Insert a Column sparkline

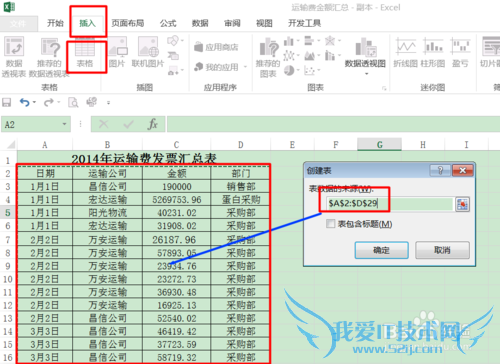coord(433,53)
